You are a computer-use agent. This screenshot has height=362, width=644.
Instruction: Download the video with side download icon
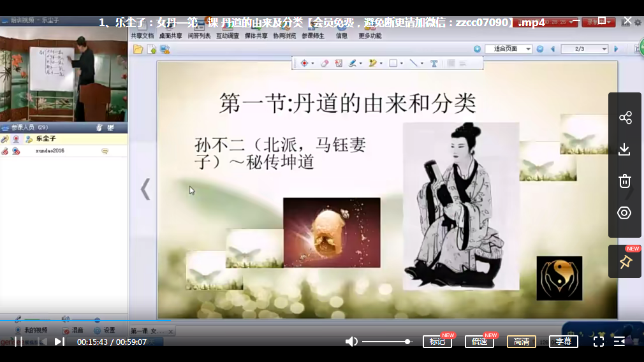click(x=625, y=149)
